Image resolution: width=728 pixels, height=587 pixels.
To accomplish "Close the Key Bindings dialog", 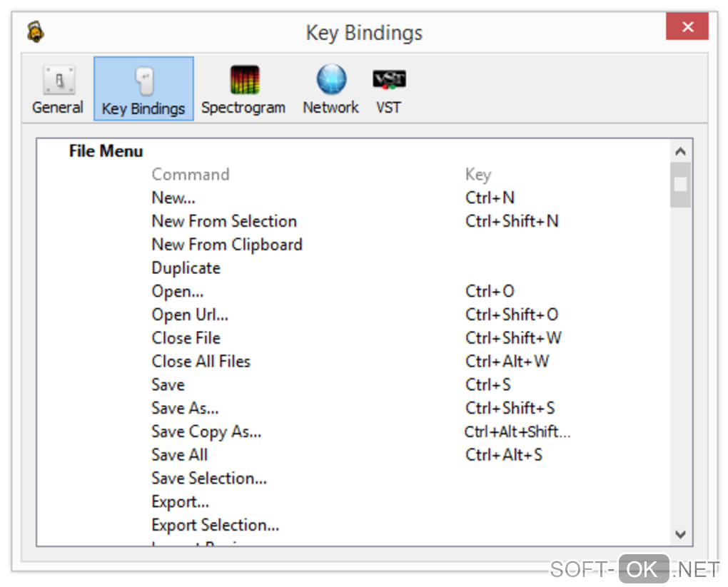I will pyautogui.click(x=687, y=28).
